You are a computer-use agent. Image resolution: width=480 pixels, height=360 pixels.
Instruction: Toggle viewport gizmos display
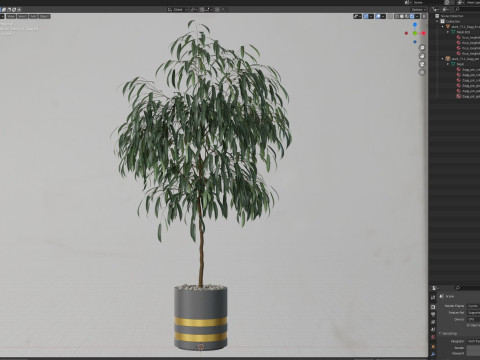[366, 16]
